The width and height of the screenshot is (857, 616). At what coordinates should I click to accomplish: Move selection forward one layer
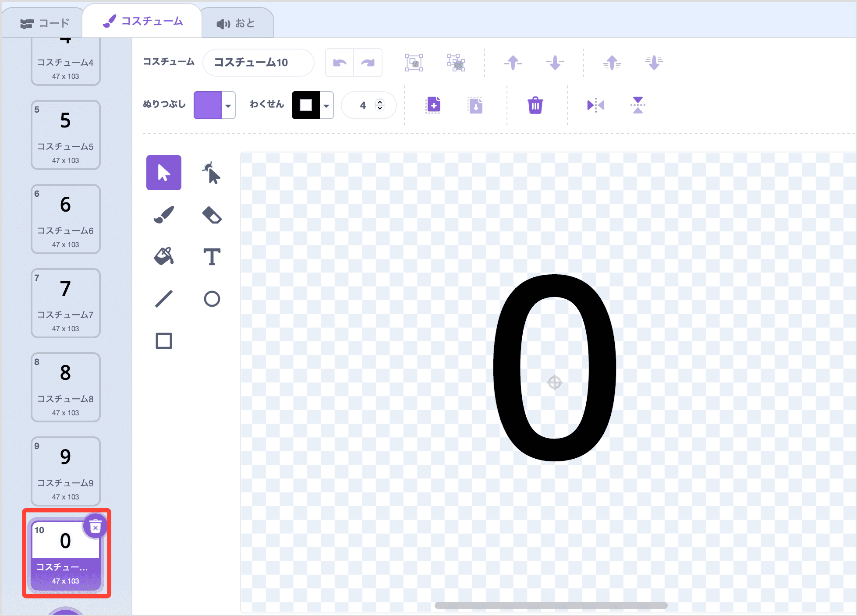point(513,63)
